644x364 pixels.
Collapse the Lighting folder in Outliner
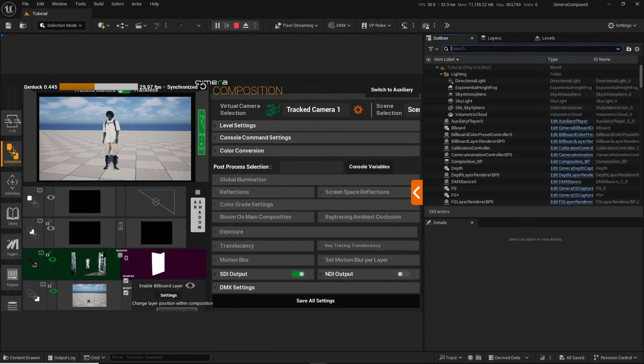[x=441, y=74]
